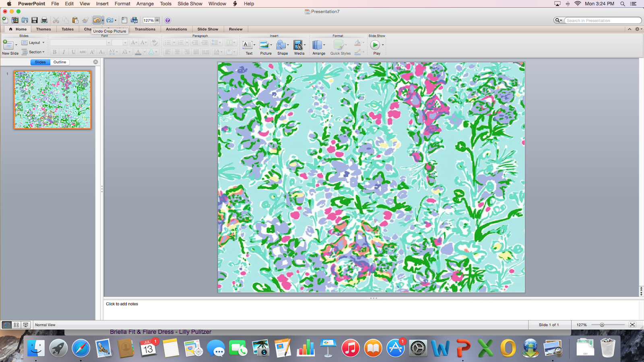The image size is (644, 362).
Task: Expand the Section dropdown
Action: pyautogui.click(x=33, y=52)
